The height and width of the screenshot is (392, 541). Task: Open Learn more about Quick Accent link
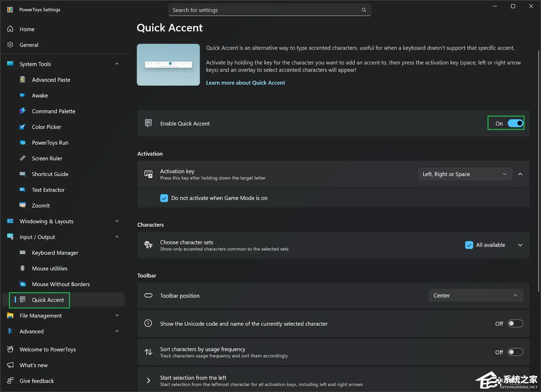245,83
